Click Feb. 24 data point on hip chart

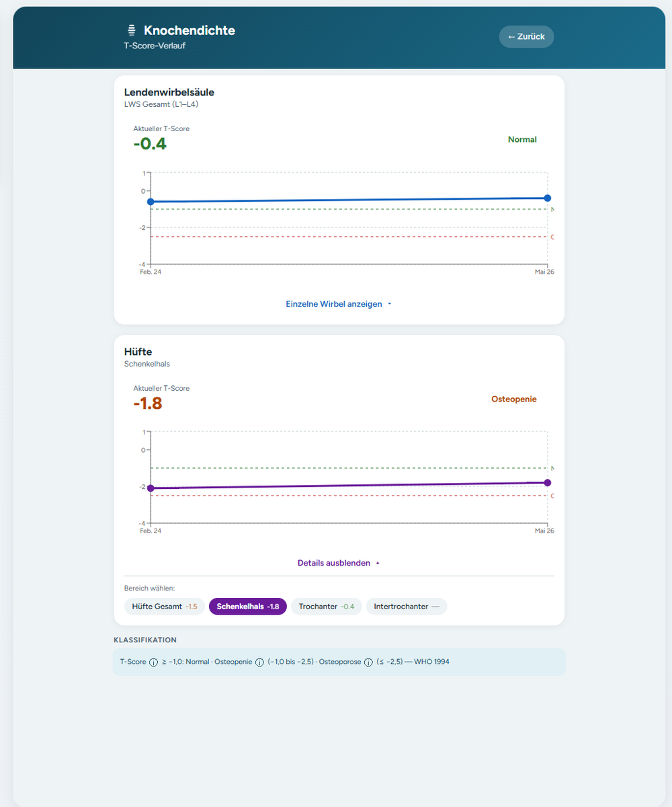(151, 488)
